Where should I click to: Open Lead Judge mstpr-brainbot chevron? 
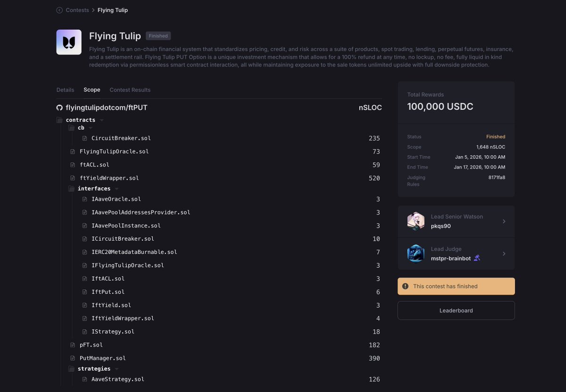pyautogui.click(x=504, y=254)
